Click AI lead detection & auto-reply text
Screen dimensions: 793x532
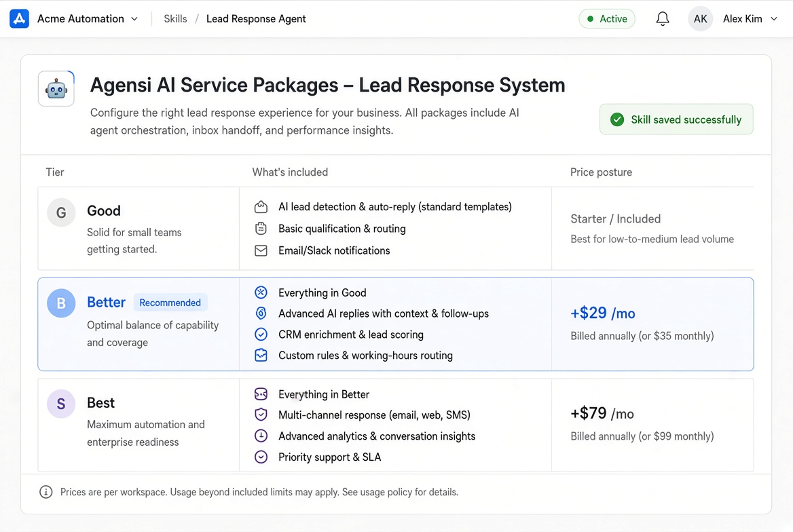tap(395, 207)
